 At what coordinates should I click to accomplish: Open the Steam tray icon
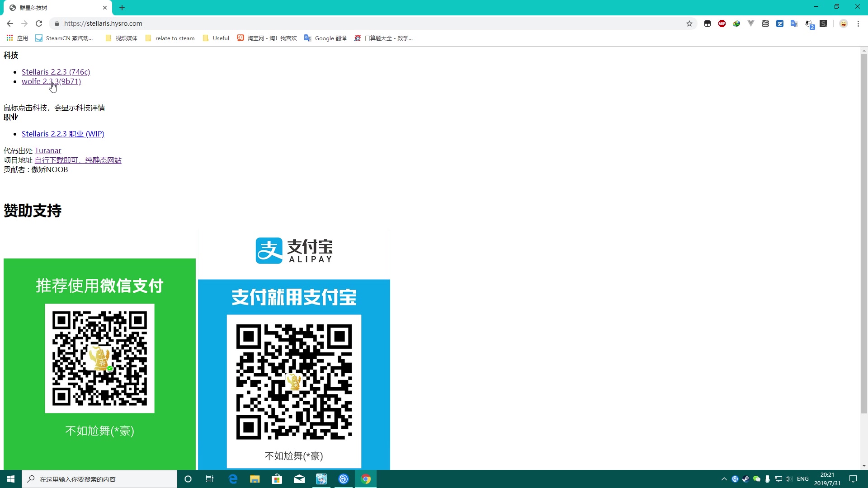(745, 479)
